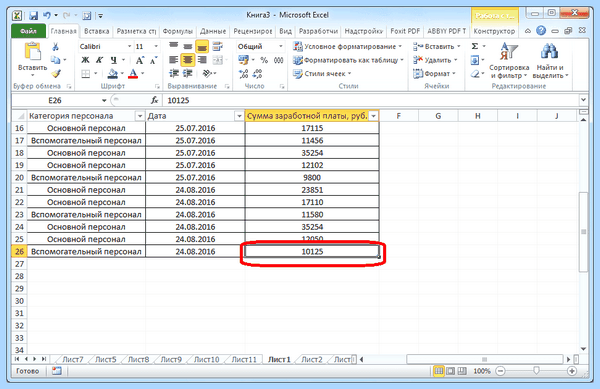Open Find and Select (Найти и выделить)
600x389 pixels.
tap(550, 60)
